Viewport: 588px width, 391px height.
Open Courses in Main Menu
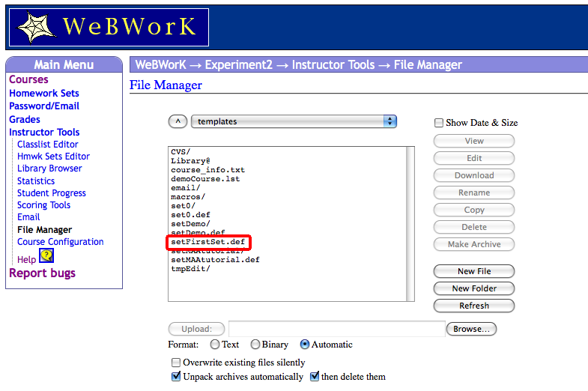(28, 79)
